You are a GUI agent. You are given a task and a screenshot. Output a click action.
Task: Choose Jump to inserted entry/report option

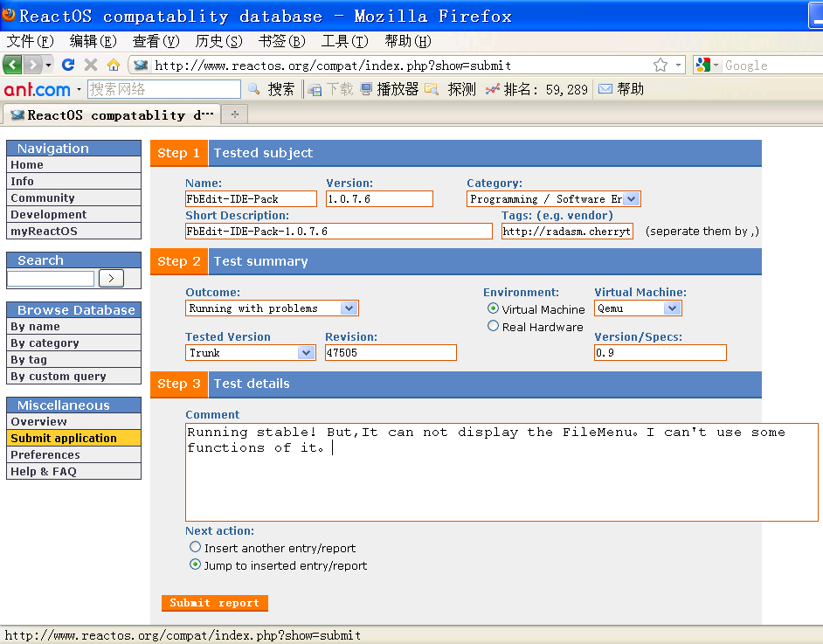[195, 564]
